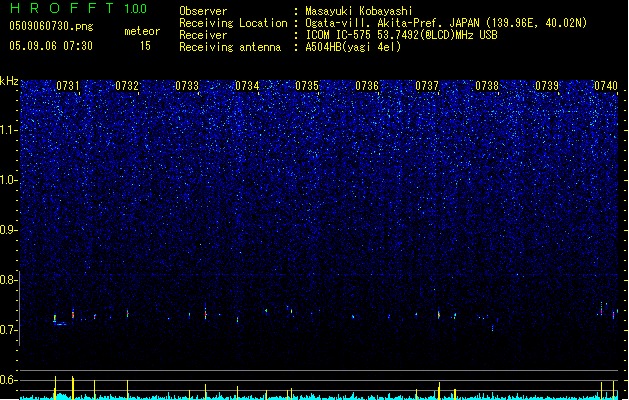Click the 0.9 kHz axis label
Image resolution: width=629 pixels, height=400 pixels.
(8, 230)
